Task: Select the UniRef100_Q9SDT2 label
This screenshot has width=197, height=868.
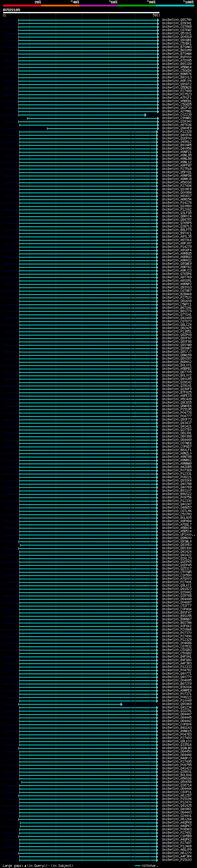Action: pyautogui.click(x=177, y=84)
